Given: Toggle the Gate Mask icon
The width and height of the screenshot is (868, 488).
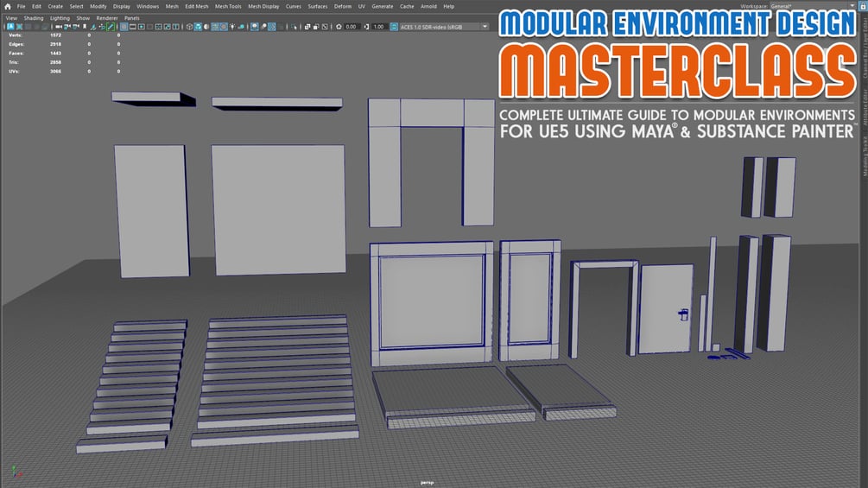Looking at the screenshot, I should [x=149, y=27].
